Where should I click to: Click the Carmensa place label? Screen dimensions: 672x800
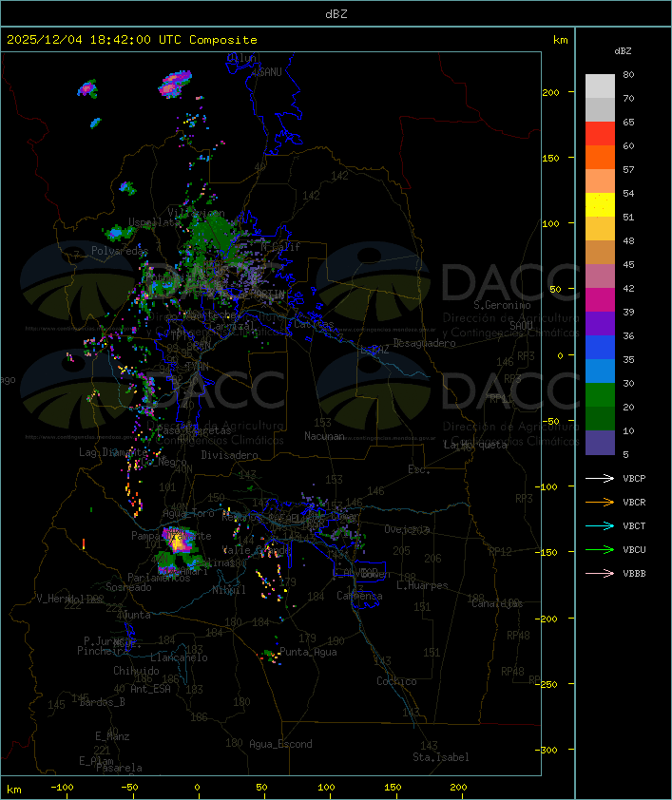tap(359, 596)
